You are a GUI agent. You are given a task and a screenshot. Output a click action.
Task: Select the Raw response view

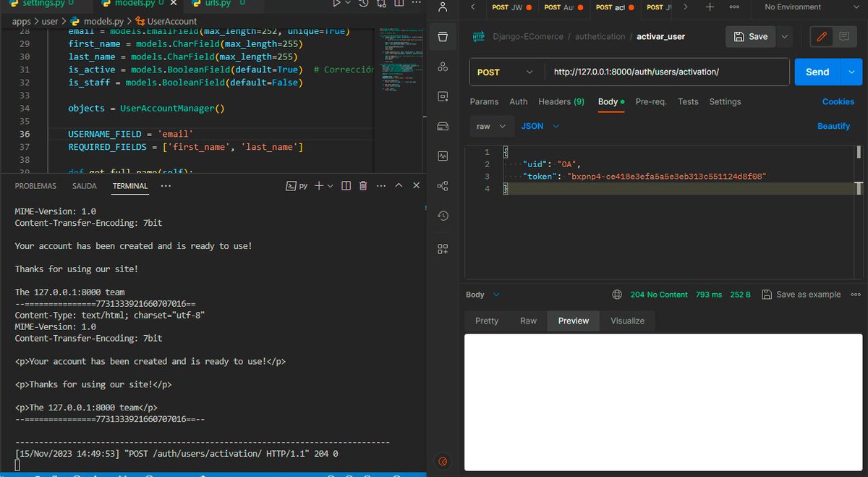[529, 321]
